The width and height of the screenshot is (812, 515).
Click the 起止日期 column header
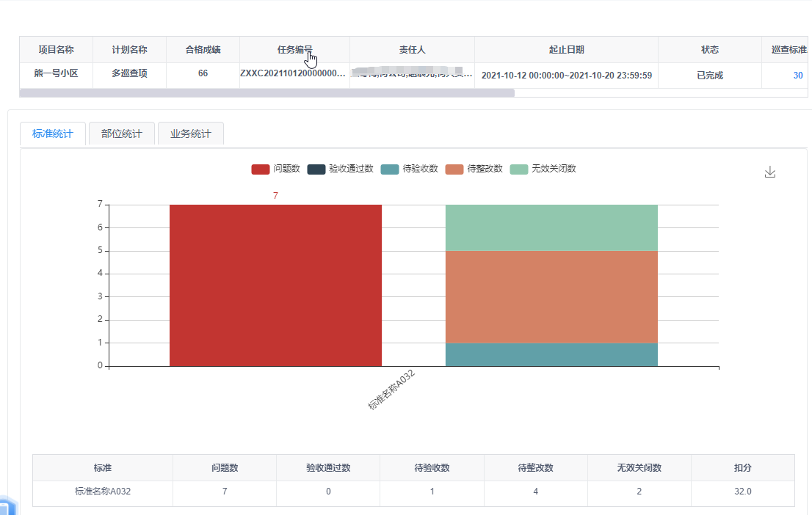pyautogui.click(x=567, y=50)
